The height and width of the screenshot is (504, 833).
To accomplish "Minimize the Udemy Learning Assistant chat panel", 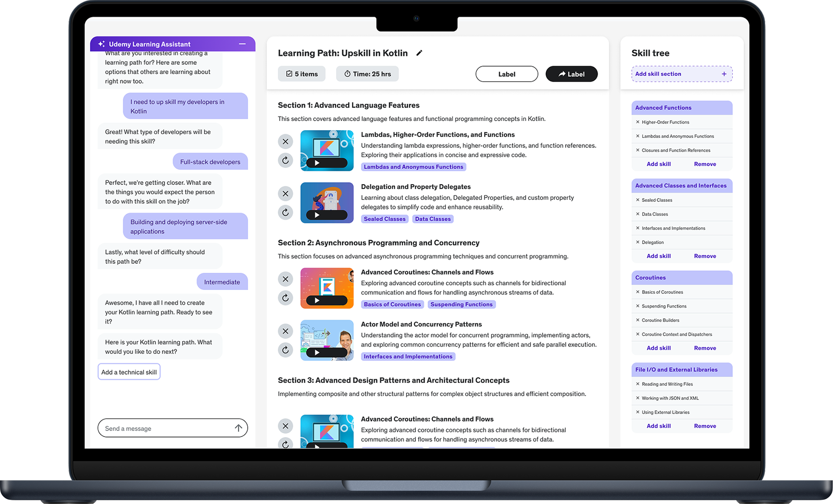I will click(242, 44).
